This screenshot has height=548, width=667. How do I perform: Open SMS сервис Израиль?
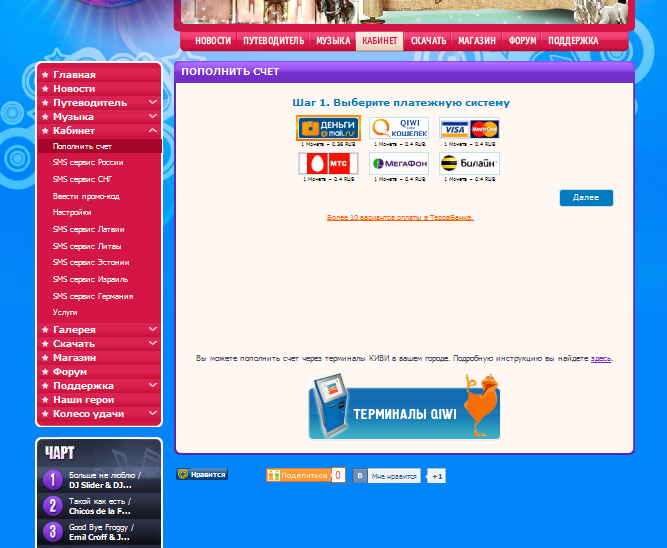pos(90,280)
